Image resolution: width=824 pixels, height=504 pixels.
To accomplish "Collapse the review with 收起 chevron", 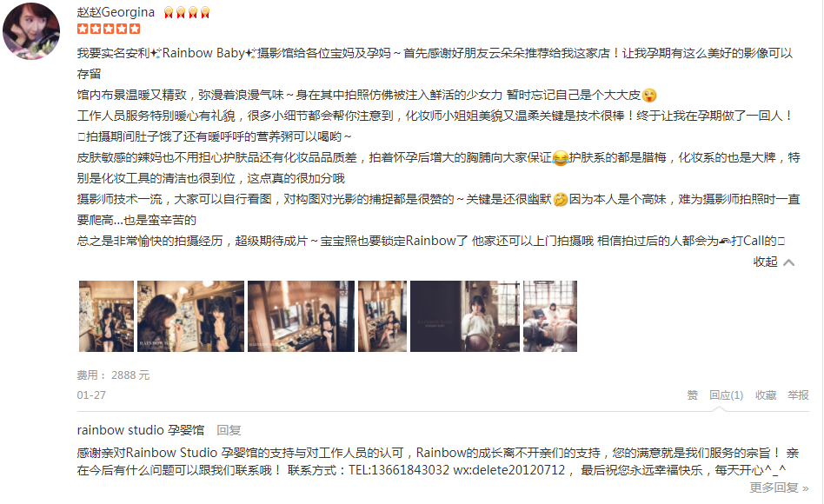I will click(774, 262).
